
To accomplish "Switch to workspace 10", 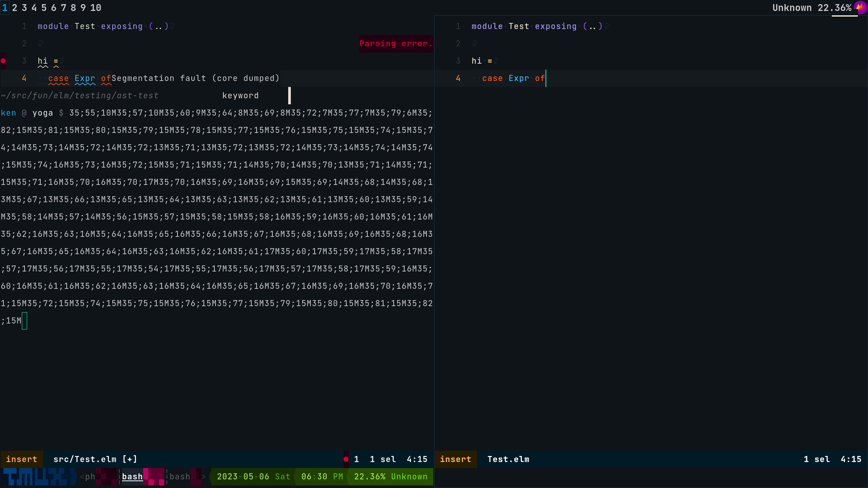I will click(x=96, y=8).
